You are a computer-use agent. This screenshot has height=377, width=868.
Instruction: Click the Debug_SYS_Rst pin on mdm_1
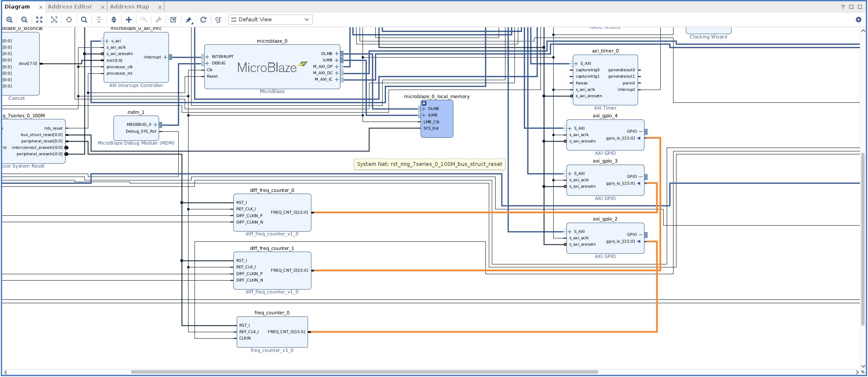pyautogui.click(x=141, y=131)
